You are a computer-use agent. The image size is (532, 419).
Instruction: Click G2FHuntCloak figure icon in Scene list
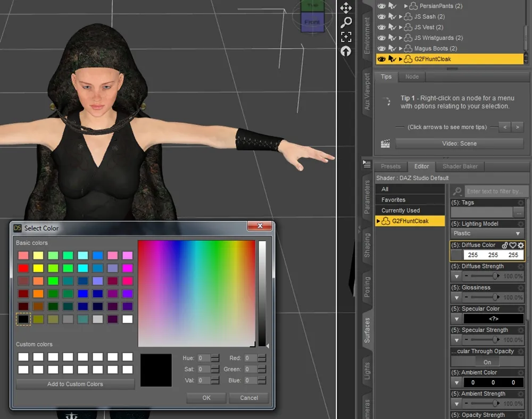coord(408,59)
